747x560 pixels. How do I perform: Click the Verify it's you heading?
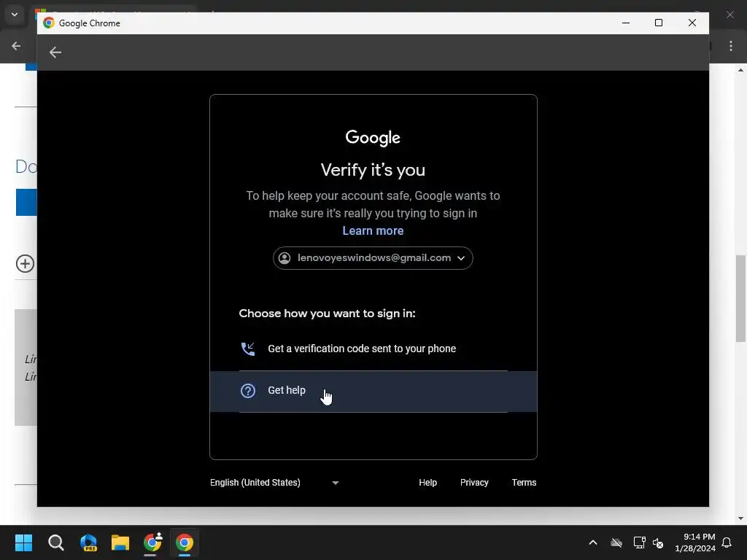(x=373, y=170)
